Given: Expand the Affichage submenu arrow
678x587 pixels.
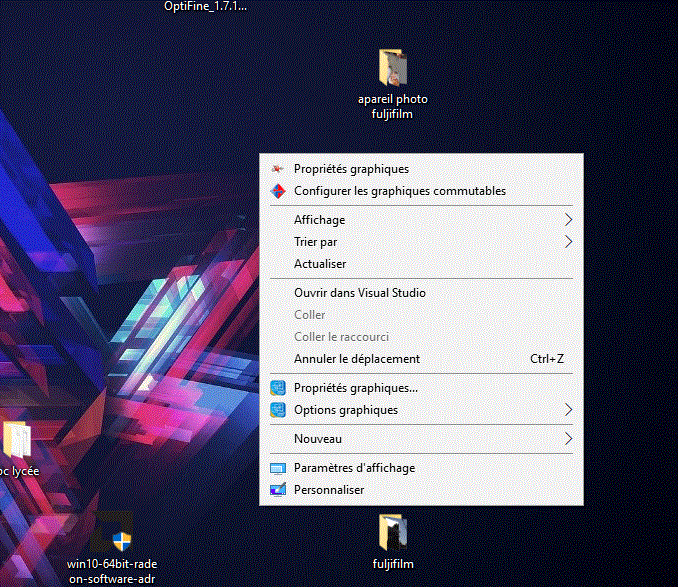Looking at the screenshot, I should pos(568,220).
